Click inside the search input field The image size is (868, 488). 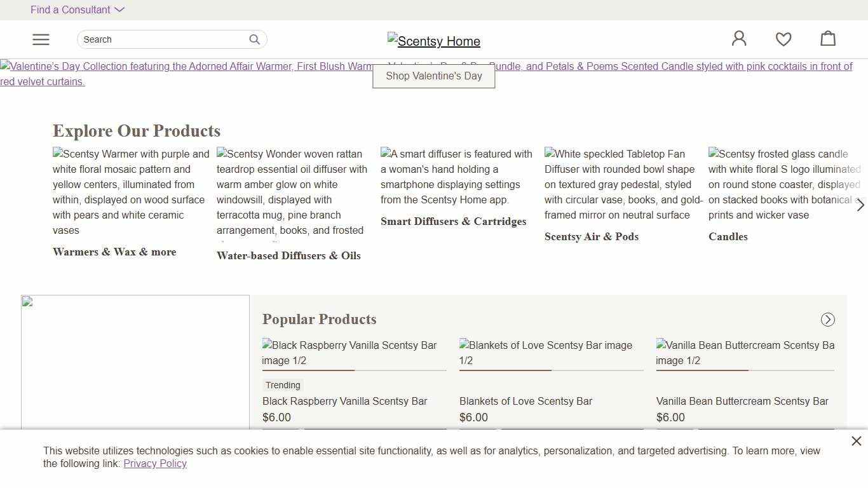(159, 39)
